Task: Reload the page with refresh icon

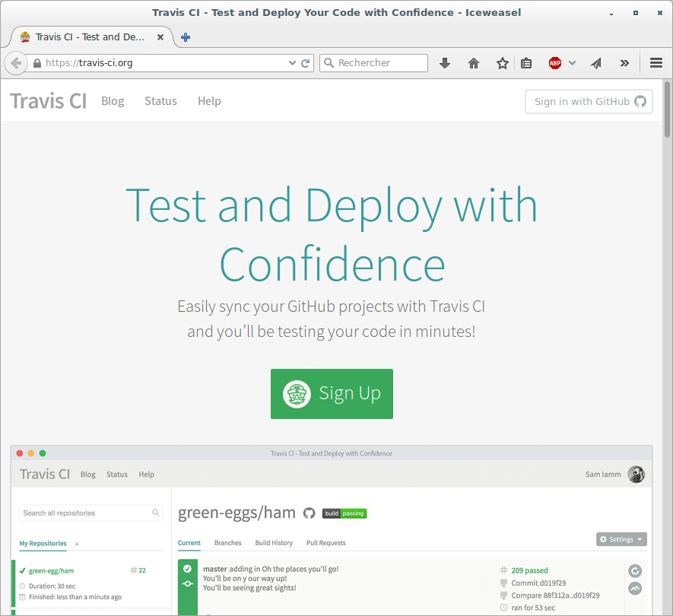Action: click(x=305, y=63)
